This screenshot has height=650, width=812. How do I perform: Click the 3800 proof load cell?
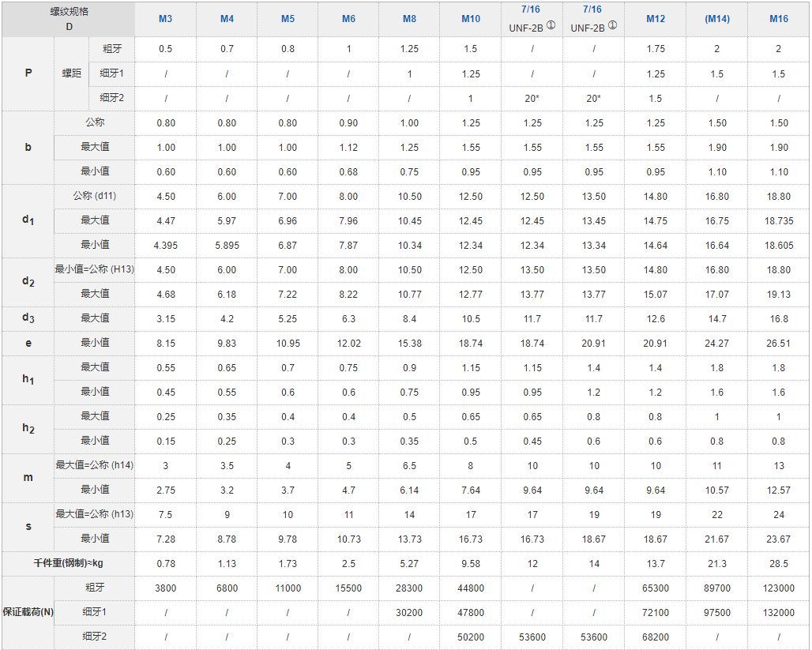(166, 588)
